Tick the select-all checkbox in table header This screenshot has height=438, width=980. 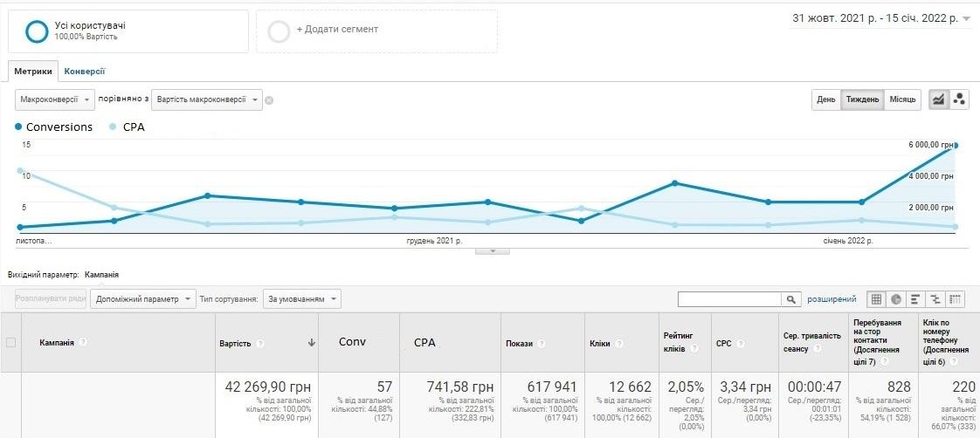(10, 343)
